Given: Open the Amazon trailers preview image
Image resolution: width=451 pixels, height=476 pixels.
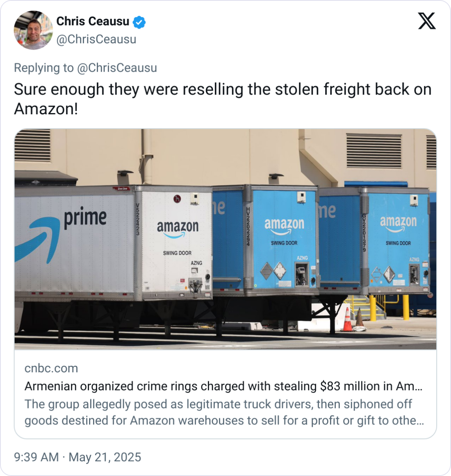Looking at the screenshot, I should click(x=225, y=239).
